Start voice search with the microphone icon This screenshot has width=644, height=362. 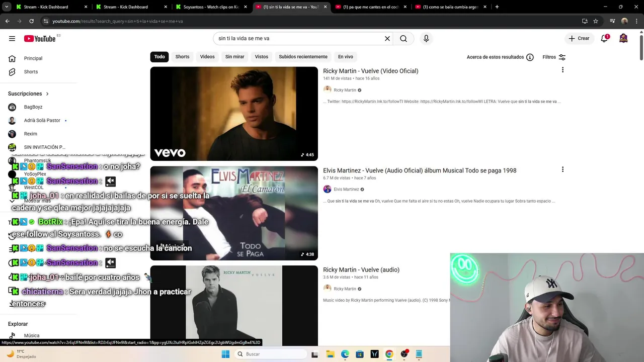426,39
